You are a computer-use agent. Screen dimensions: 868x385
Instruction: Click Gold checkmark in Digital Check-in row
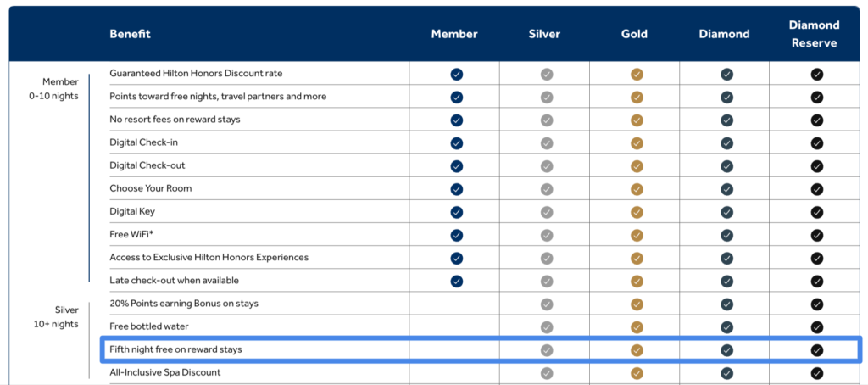click(637, 143)
